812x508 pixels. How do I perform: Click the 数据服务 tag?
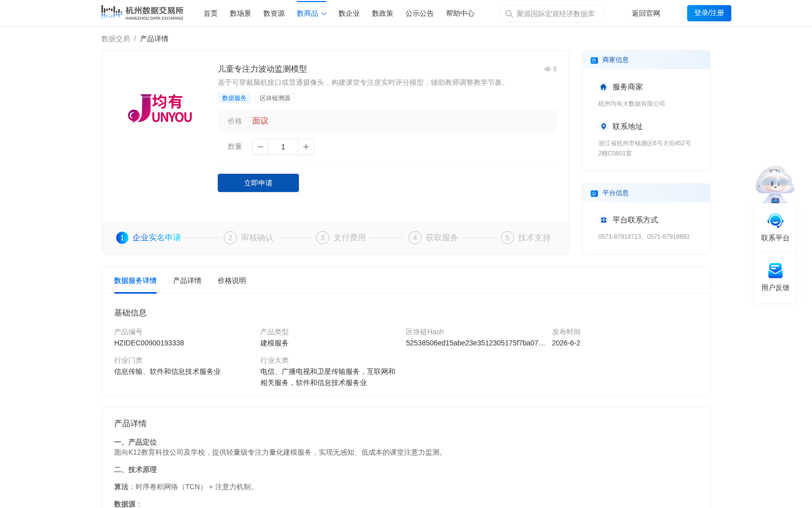point(234,98)
